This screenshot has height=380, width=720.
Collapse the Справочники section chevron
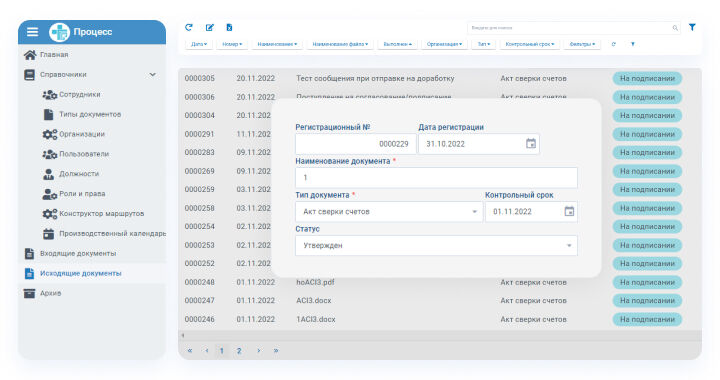(x=152, y=74)
